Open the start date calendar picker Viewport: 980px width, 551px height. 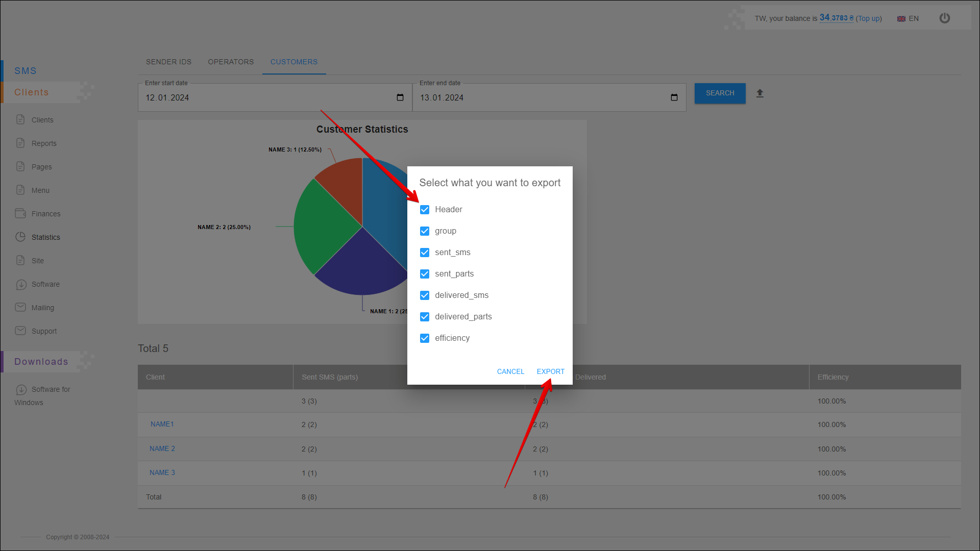(x=400, y=97)
